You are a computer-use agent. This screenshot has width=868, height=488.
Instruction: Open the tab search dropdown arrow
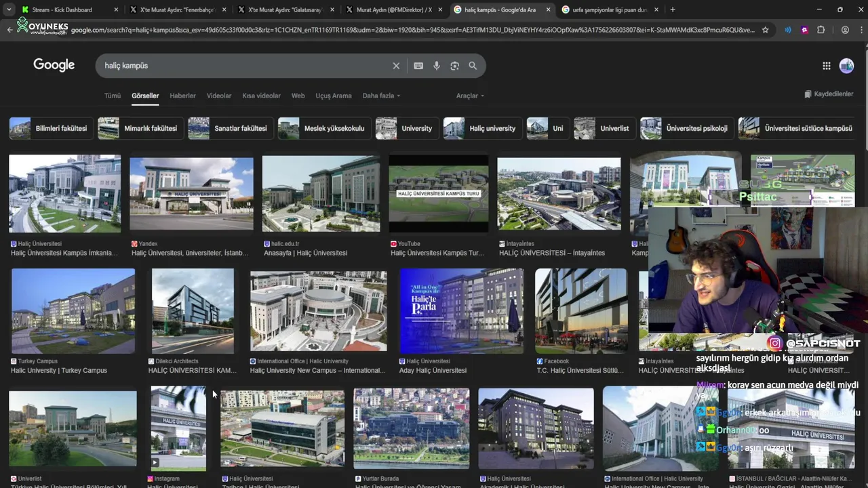pos(8,9)
